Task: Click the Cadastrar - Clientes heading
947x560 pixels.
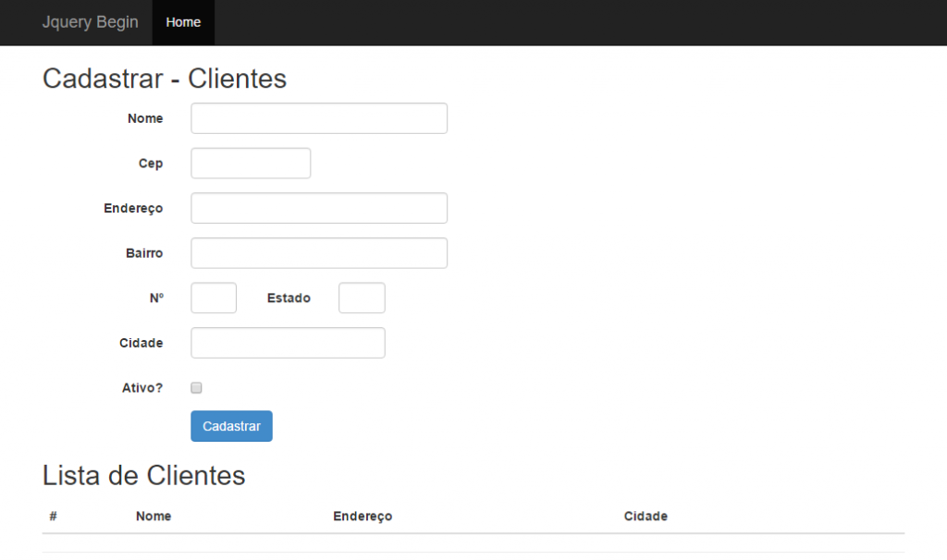Action: (x=165, y=79)
